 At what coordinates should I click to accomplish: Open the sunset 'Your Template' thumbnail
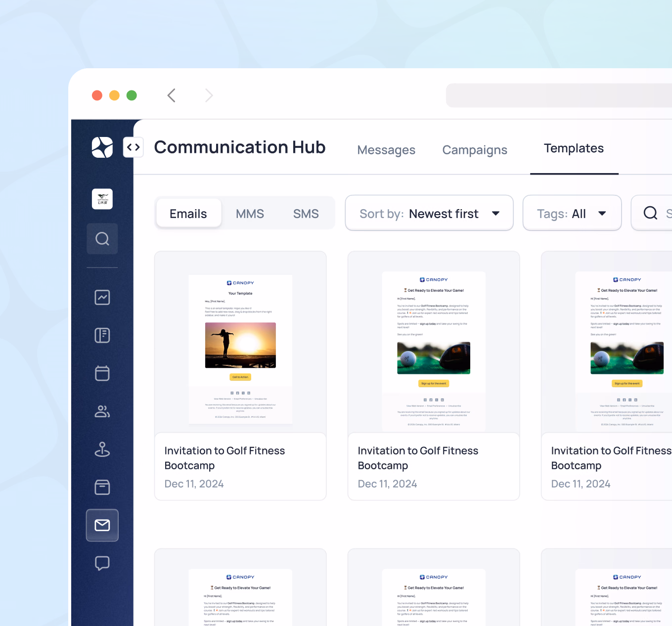[x=240, y=350]
